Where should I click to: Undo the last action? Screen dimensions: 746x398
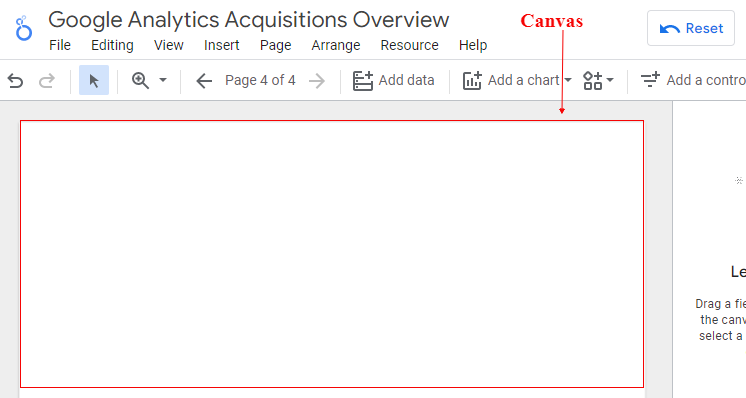15,80
